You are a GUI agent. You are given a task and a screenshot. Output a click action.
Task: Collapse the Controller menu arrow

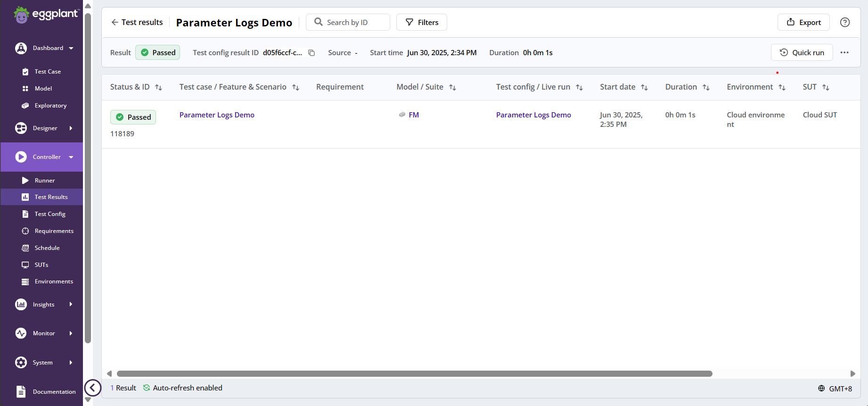(x=71, y=157)
